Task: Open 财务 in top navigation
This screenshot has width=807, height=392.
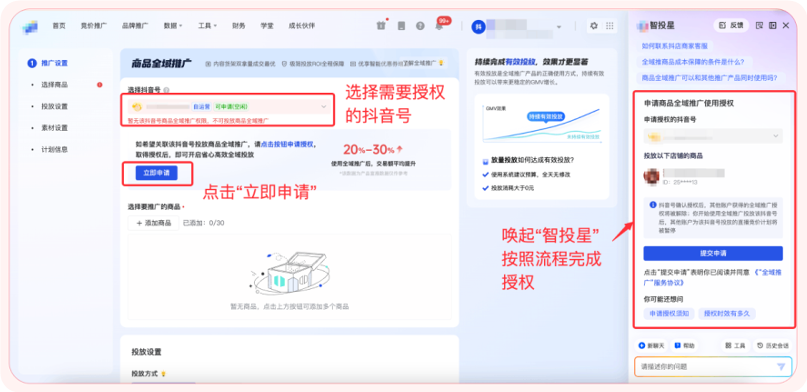Action: [239, 26]
